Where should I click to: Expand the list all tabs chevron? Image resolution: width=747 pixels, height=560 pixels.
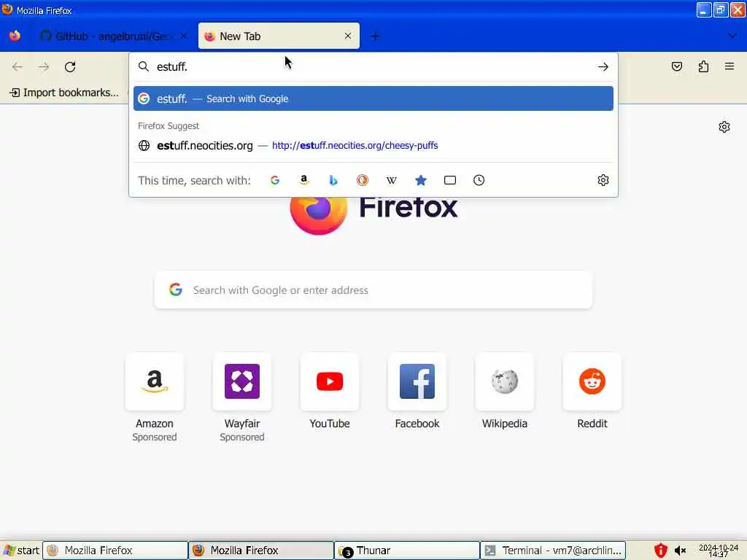pos(732,36)
